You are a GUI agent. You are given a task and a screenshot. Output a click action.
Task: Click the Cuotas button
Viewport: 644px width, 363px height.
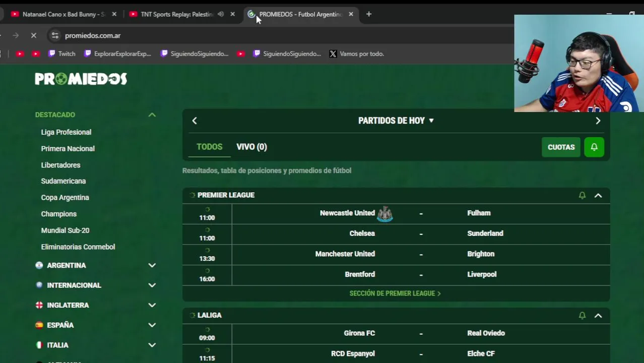coord(561,147)
